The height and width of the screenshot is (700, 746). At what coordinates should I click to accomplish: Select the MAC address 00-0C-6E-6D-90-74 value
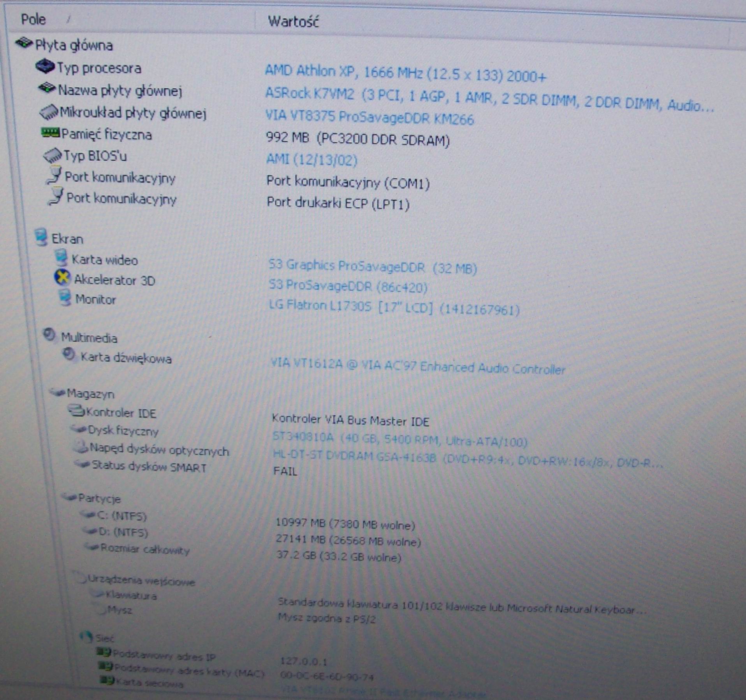327,677
